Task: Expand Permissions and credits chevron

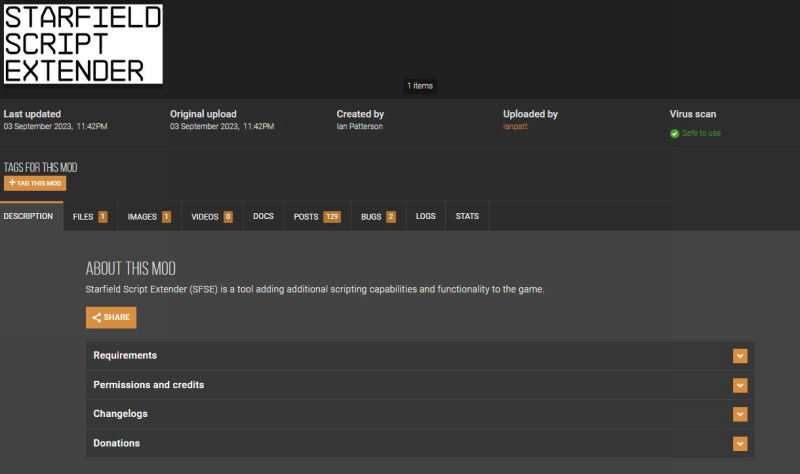Action: tap(740, 385)
